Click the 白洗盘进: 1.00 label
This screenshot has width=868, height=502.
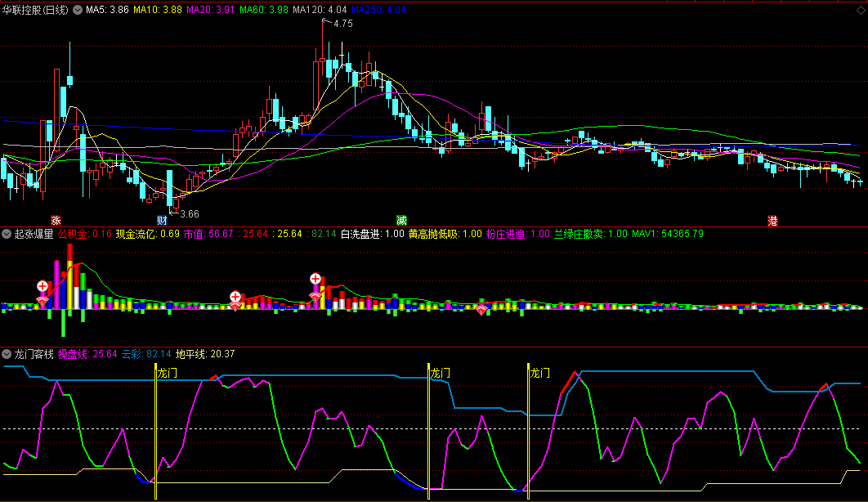(x=373, y=234)
